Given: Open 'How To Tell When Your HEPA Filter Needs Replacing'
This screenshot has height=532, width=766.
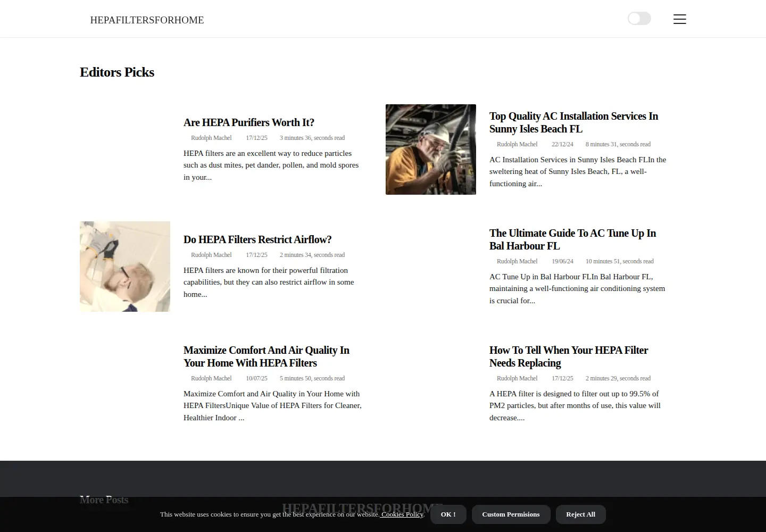Looking at the screenshot, I should point(569,356).
